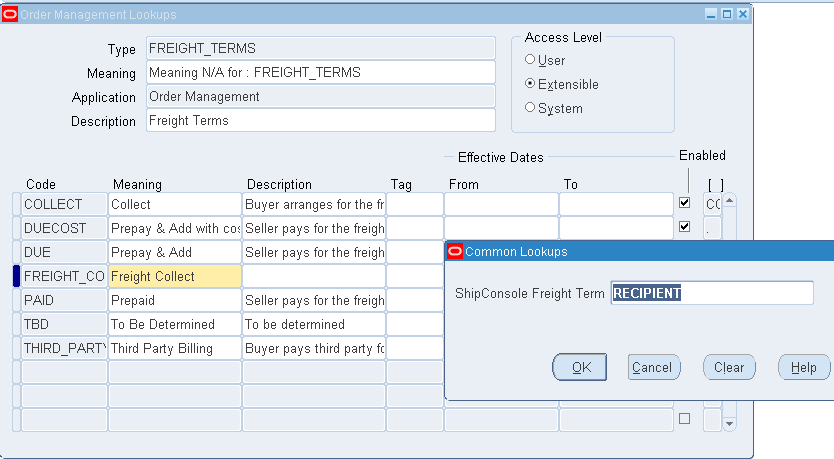834x459 pixels.
Task: Maximize the Order Management Lookups window
Action: pyautogui.click(x=727, y=14)
